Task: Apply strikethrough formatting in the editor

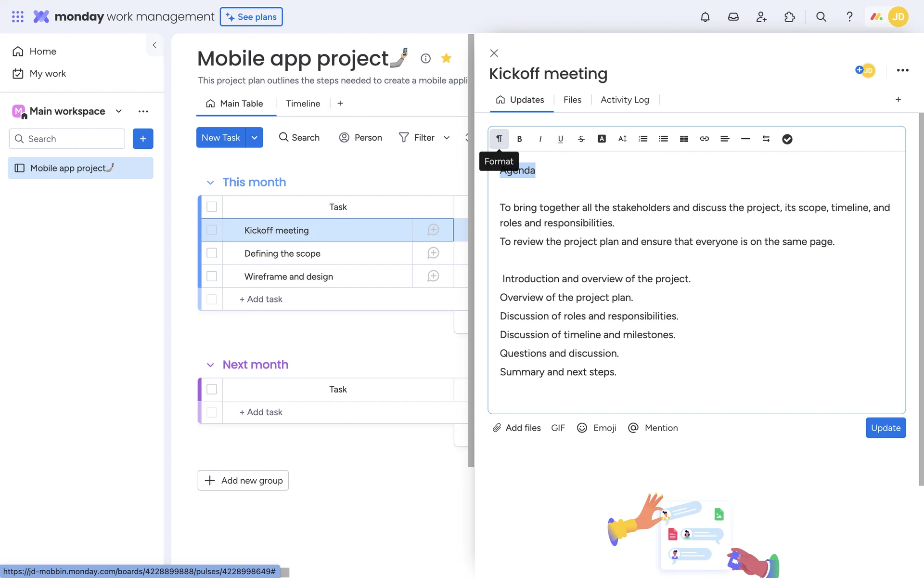Action: (581, 139)
